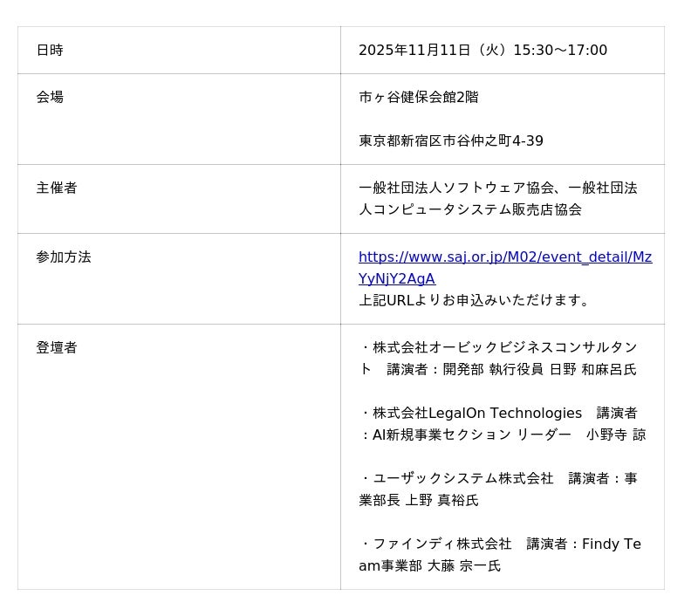Click the 株式会社LegalOn Technologies company name
The image size is (698, 616).
point(477,413)
